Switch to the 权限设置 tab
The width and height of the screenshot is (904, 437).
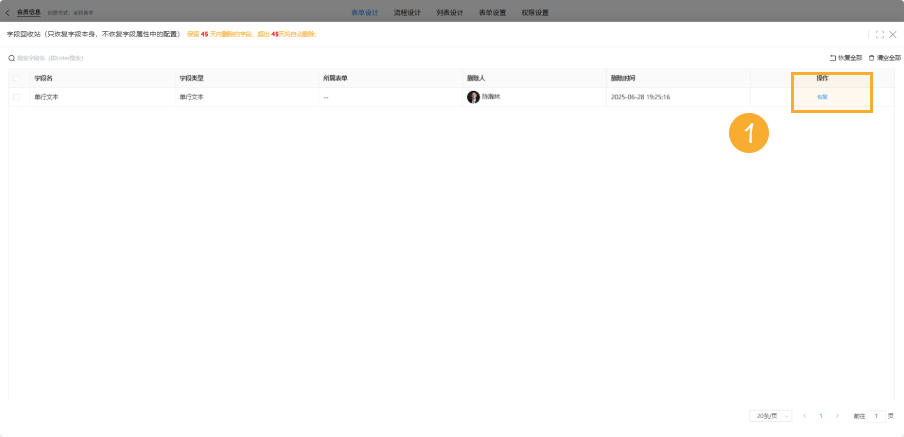(535, 12)
